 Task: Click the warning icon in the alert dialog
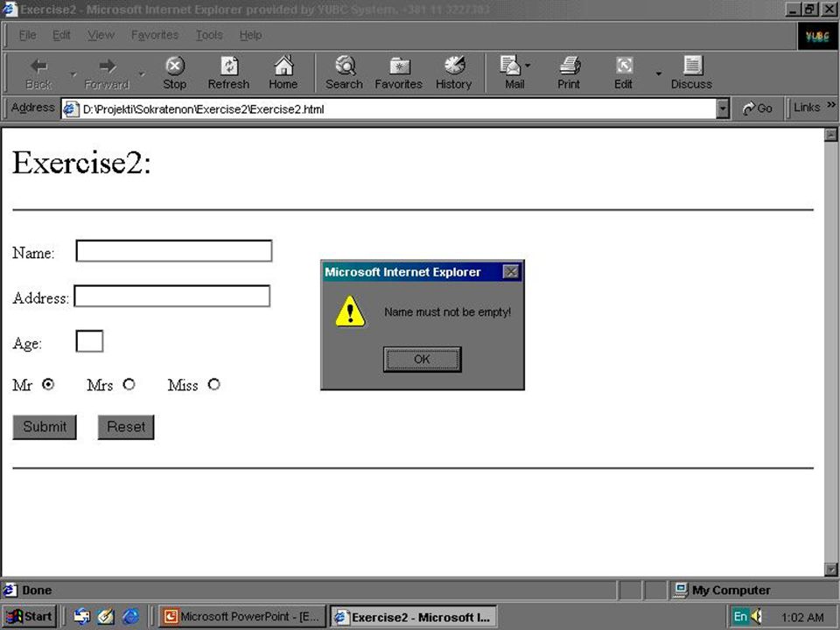click(x=350, y=311)
